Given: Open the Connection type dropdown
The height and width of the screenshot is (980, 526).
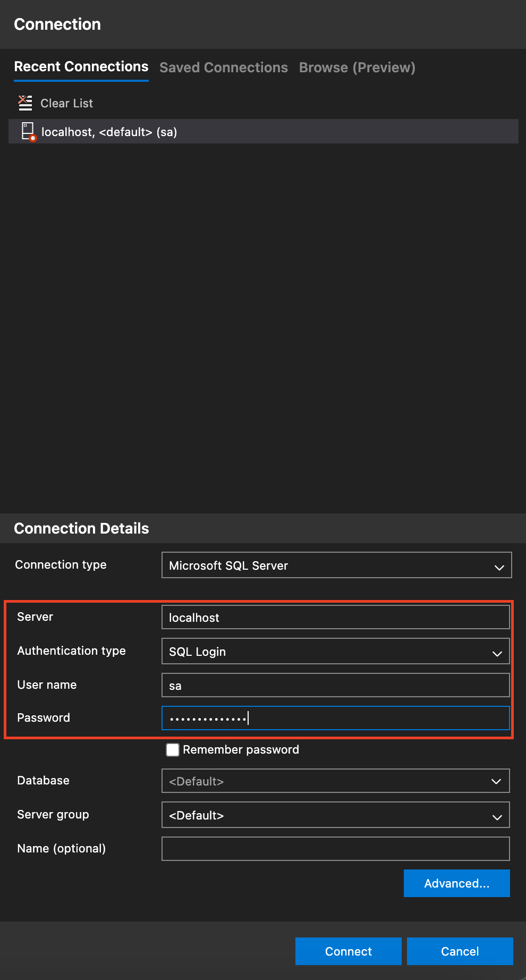Looking at the screenshot, I should [336, 565].
